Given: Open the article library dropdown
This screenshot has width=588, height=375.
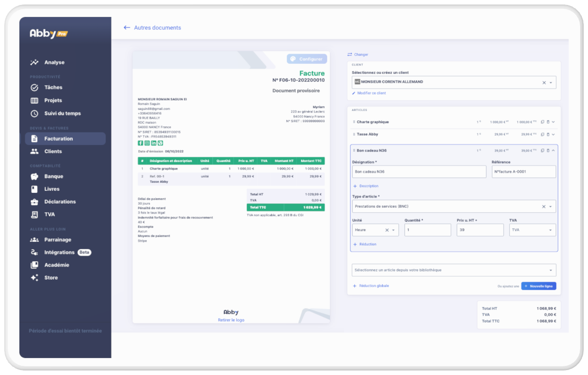Looking at the screenshot, I should tap(453, 270).
